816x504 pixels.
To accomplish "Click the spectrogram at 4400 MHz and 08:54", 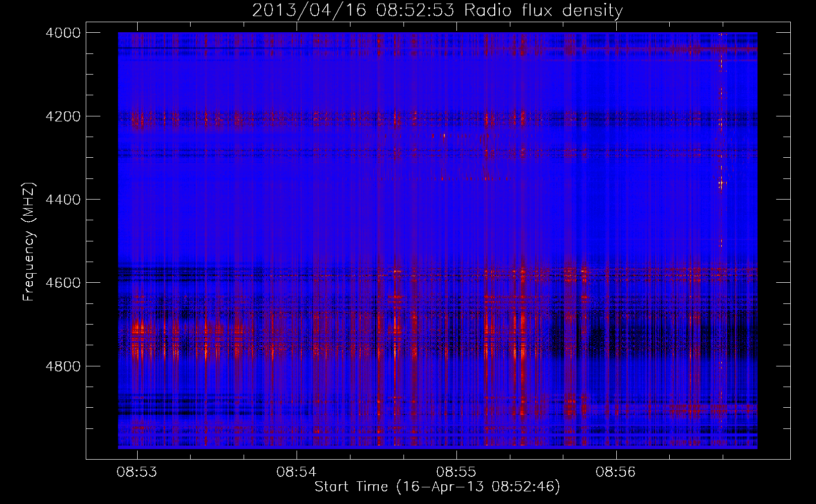I will (297, 200).
